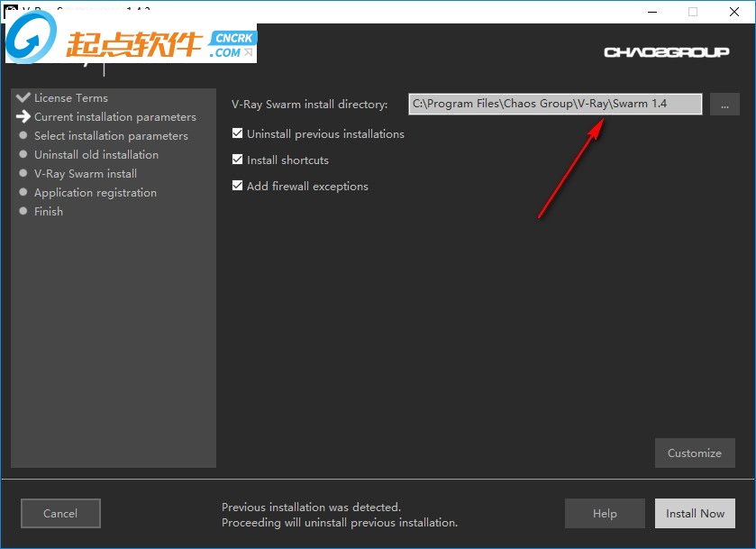Select the Select installation parameters step
Screen dimensions: 756x549
click(x=111, y=135)
